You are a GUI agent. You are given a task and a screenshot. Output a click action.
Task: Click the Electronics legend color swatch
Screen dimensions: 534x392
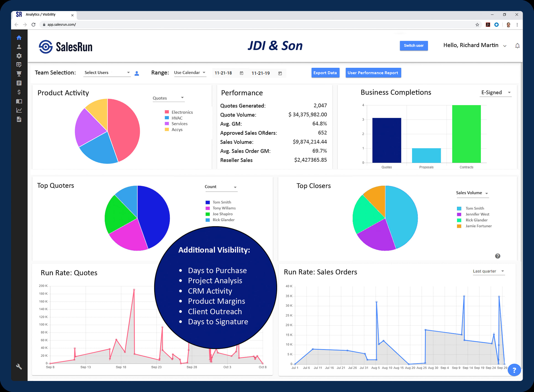tap(167, 112)
